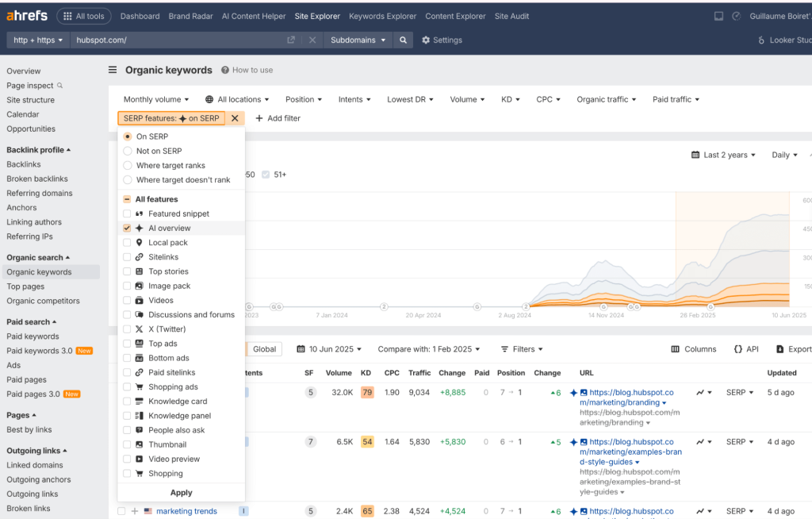Viewport: 812px width, 519px height.
Task: Open SERP dropdown for branding row
Action: click(740, 393)
